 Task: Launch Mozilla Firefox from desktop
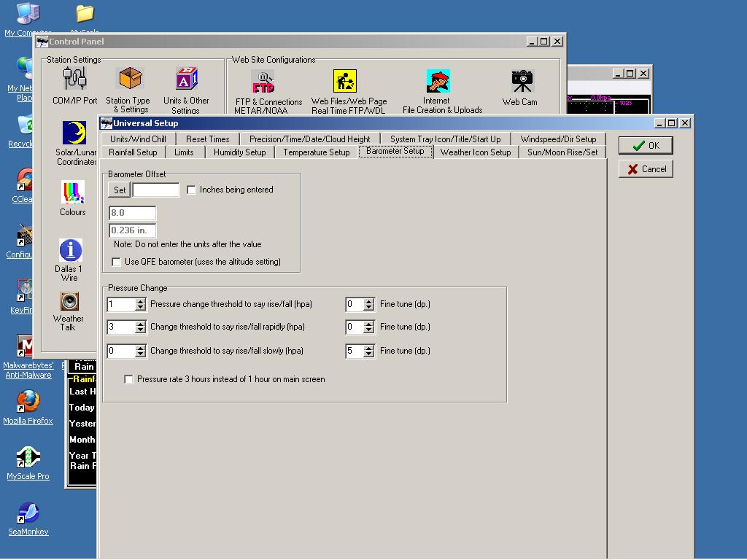pos(28,401)
